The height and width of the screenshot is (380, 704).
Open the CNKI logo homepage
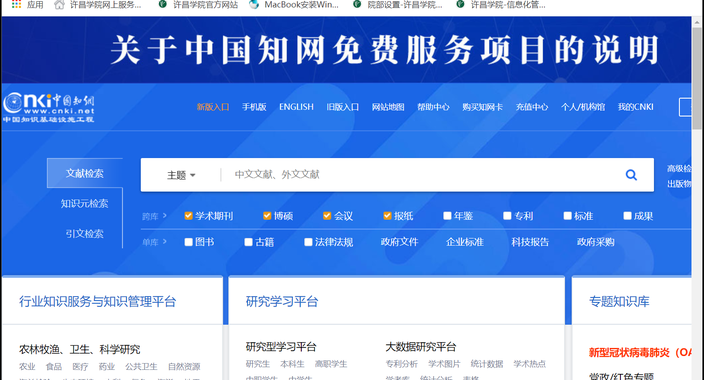point(48,107)
